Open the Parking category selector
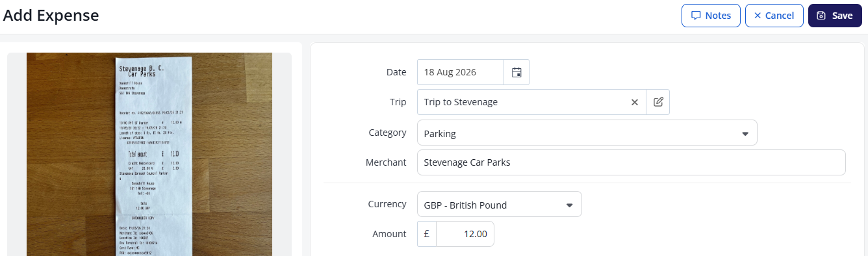 coord(587,133)
